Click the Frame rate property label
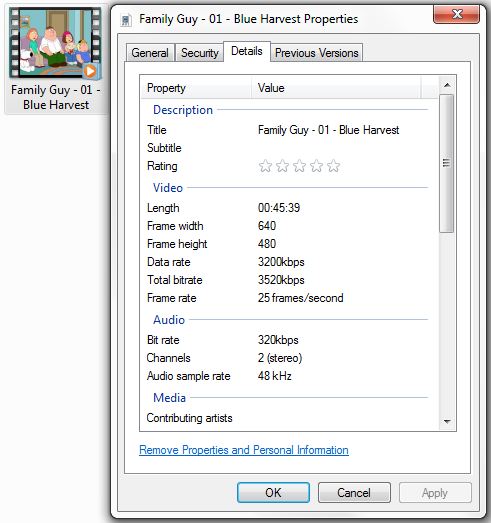 tap(171, 298)
